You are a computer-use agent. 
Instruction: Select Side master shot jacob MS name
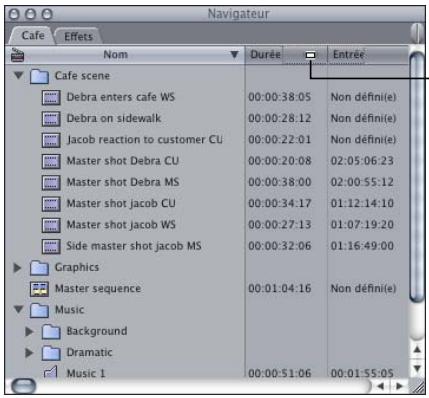pyautogui.click(x=134, y=246)
